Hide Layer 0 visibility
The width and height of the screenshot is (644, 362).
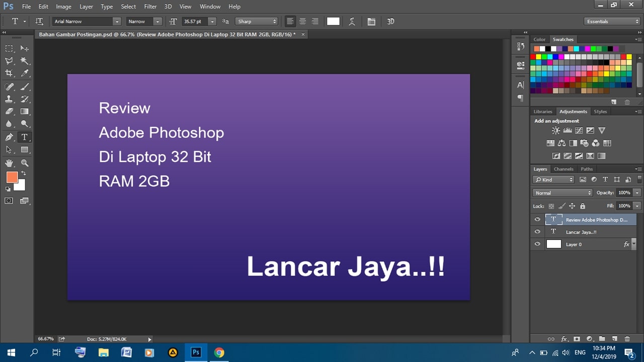coord(537,244)
